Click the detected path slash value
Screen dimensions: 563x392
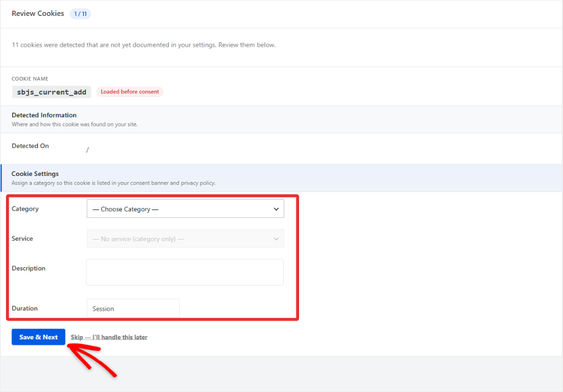click(87, 150)
